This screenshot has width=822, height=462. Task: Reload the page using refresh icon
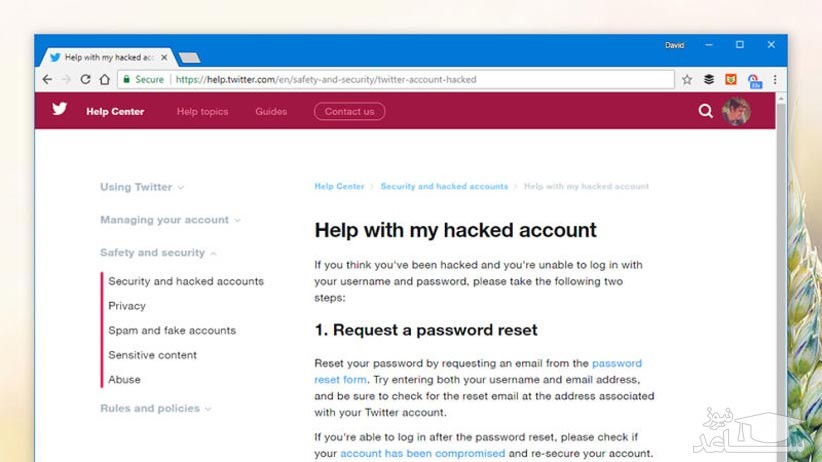point(85,80)
